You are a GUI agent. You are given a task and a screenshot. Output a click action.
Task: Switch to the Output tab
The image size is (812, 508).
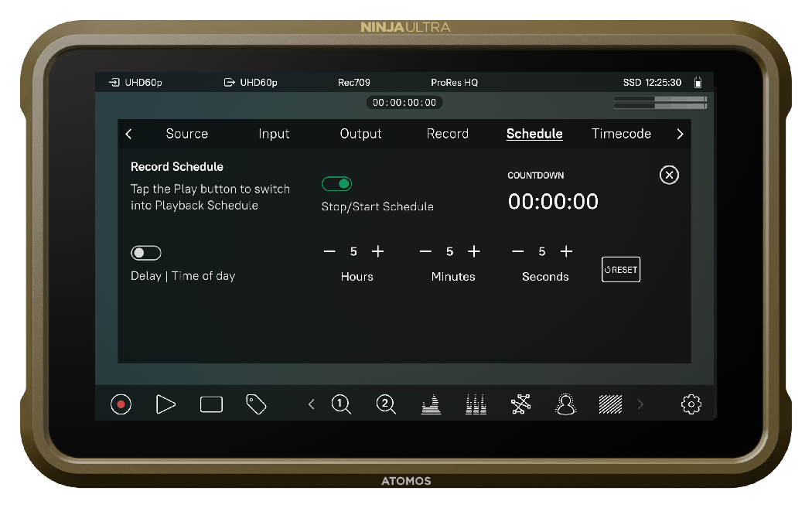tap(360, 134)
